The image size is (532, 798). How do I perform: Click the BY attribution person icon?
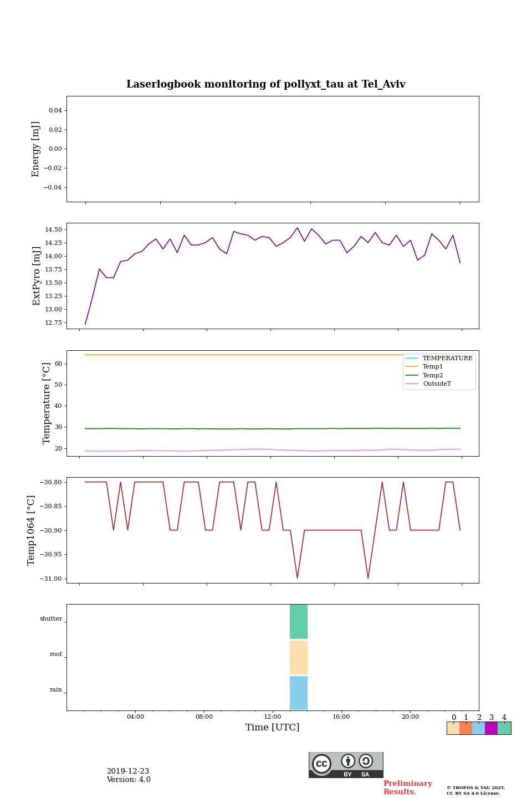coord(348,761)
